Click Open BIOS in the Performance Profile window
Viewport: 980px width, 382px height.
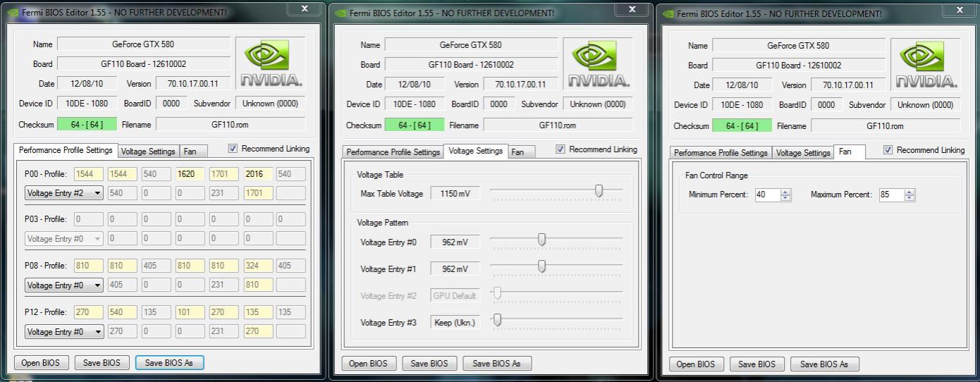pyautogui.click(x=42, y=363)
